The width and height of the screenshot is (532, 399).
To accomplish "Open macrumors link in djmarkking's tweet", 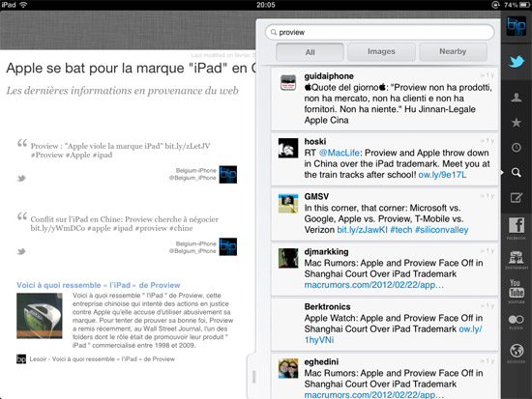I will pos(373,285).
